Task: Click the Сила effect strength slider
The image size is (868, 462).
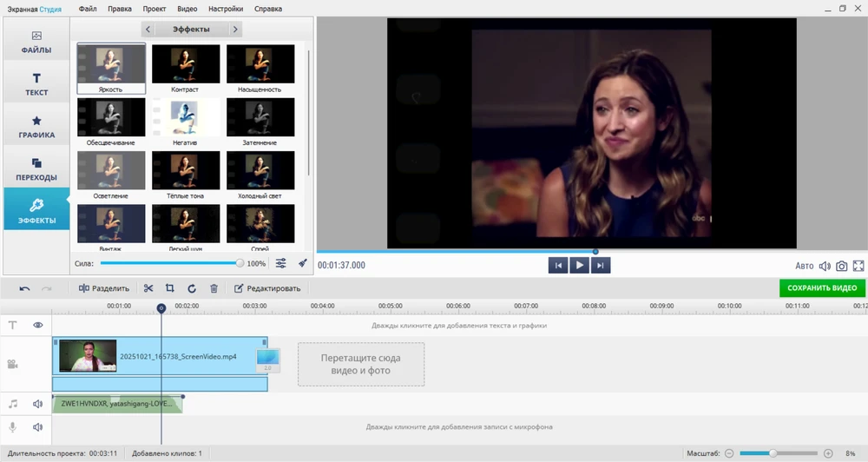Action: point(170,263)
